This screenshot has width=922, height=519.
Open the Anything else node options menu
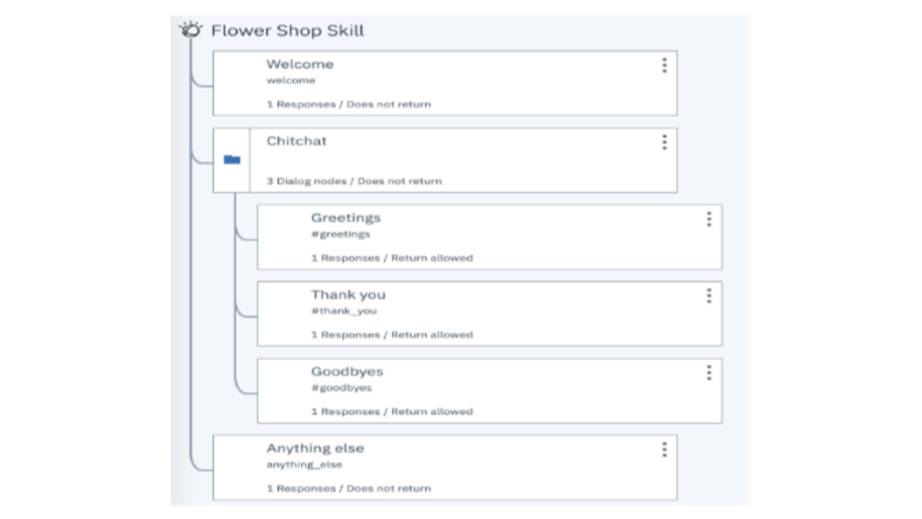click(664, 450)
